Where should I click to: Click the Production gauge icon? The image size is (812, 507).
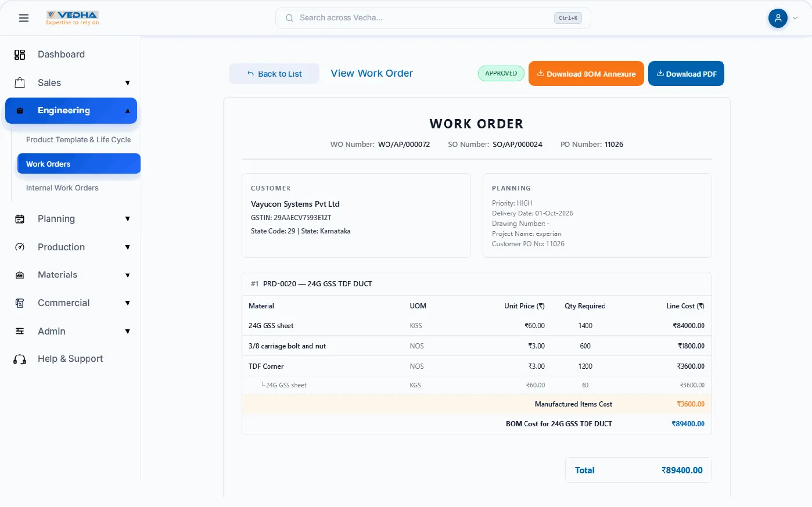(20, 247)
